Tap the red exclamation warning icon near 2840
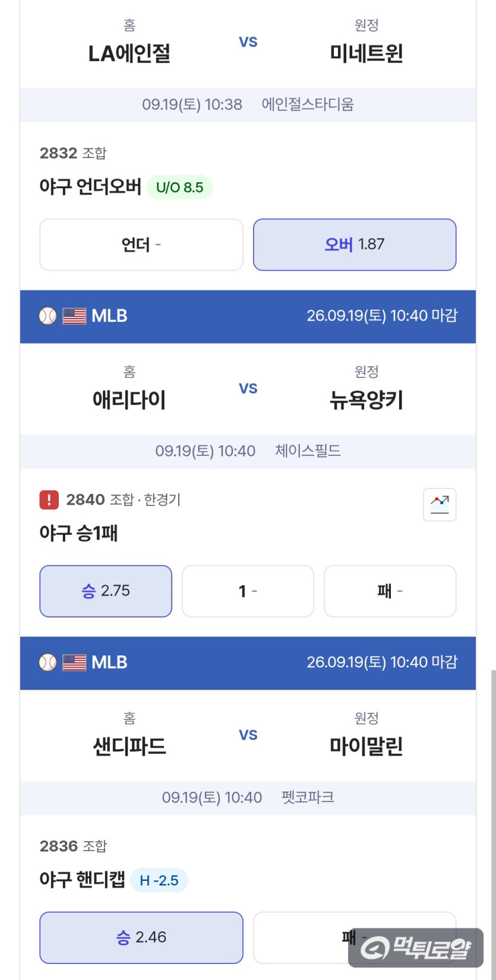This screenshot has height=980, width=496. (49, 500)
